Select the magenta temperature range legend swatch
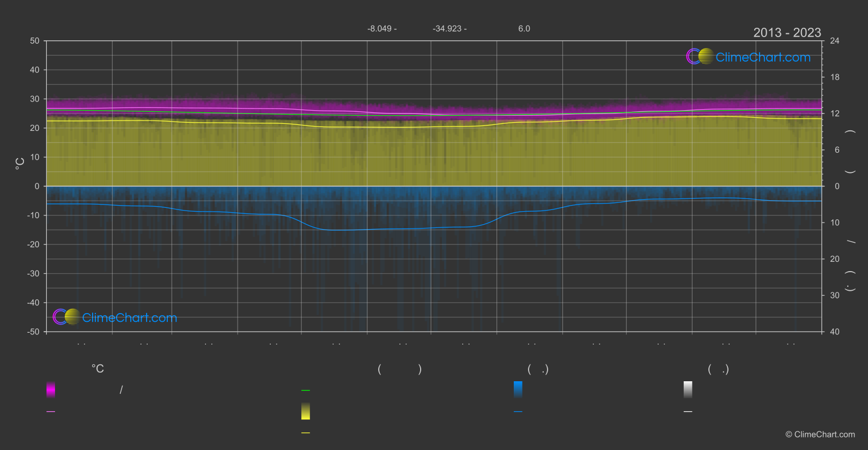 coord(51,389)
